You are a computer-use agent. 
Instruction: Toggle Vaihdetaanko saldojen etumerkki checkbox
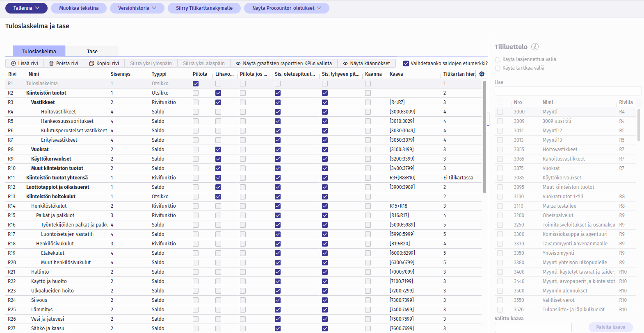(406, 63)
